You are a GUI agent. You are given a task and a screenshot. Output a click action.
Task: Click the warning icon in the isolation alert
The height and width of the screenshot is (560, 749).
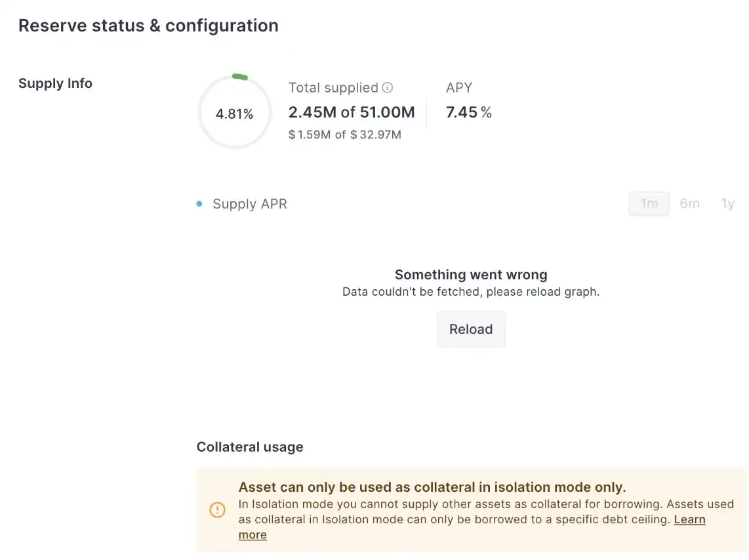click(217, 510)
